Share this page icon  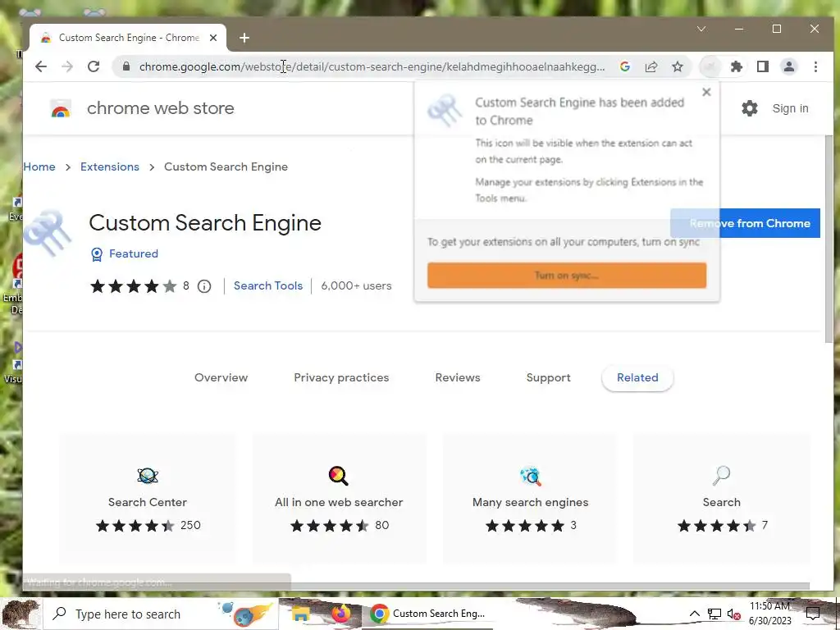pyautogui.click(x=651, y=66)
